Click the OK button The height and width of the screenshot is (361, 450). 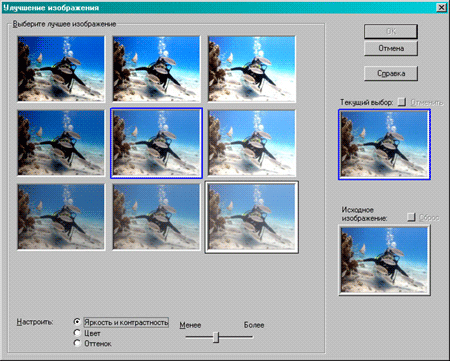pos(391,31)
